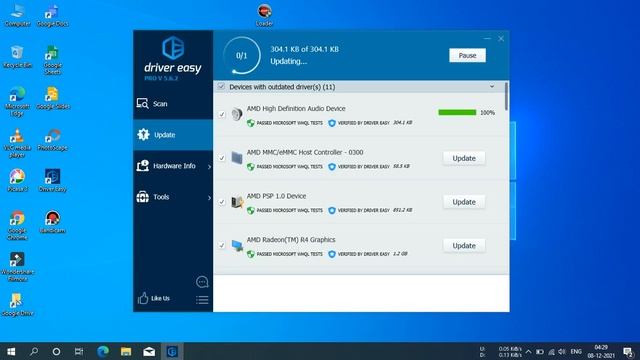Click the AMD High Definition Audio progress bar
This screenshot has height=360, width=640.
click(457, 112)
